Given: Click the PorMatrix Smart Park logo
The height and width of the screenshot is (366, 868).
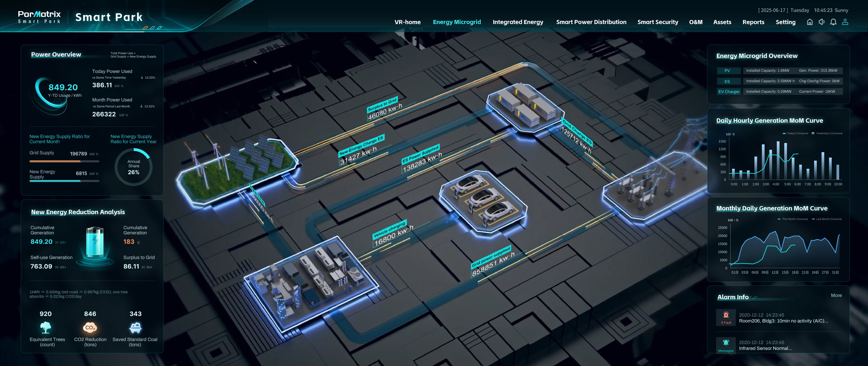Looking at the screenshot, I should pyautogui.click(x=40, y=17).
